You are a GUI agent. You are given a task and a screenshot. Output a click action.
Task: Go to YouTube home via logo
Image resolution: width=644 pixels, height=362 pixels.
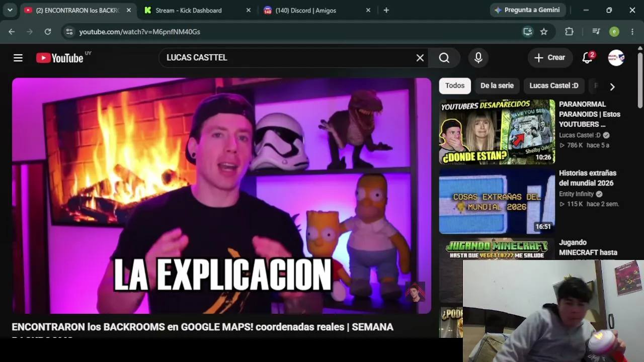point(59,58)
